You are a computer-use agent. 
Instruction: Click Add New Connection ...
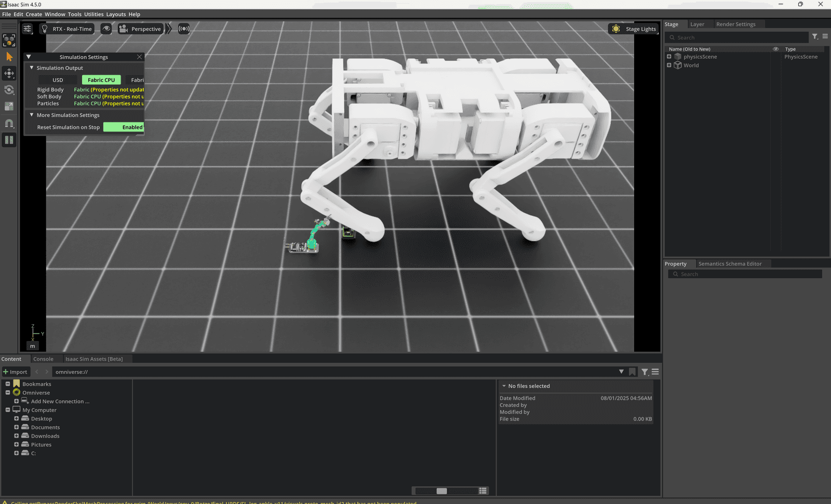pos(60,401)
